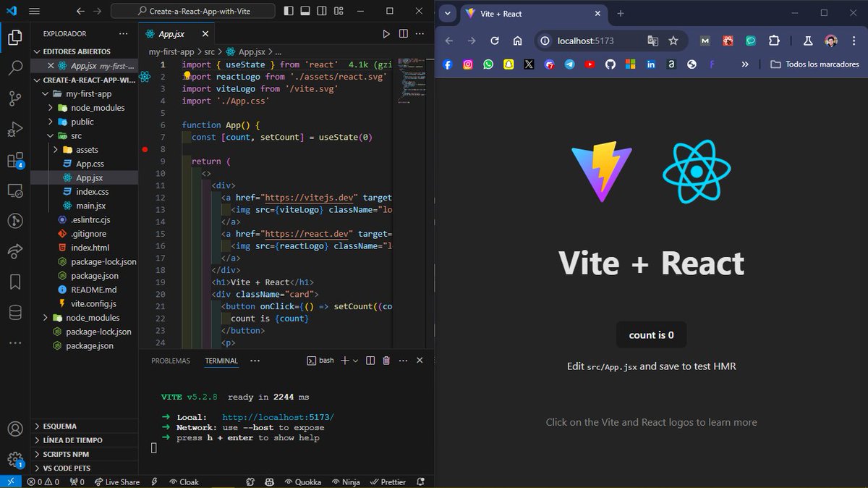Viewport: 868px width, 488px height.
Task: Select the Vite + React browser tab
Action: [533, 14]
